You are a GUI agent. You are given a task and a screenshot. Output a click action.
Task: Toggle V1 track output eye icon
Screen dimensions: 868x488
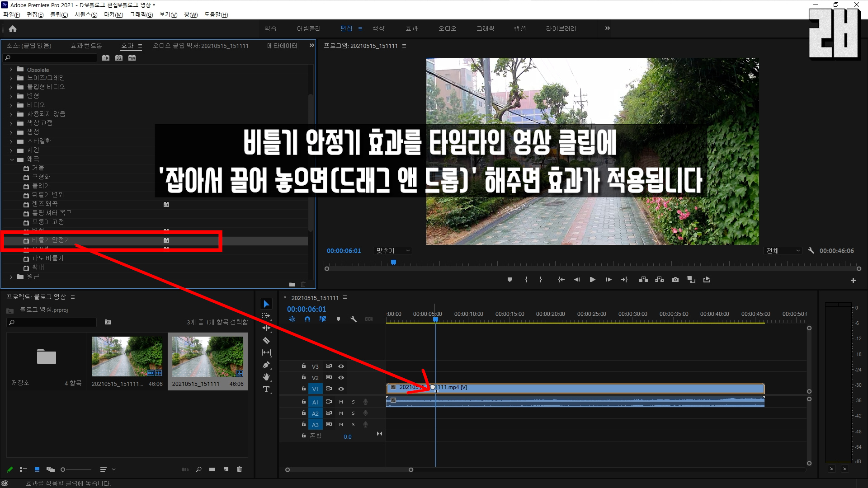341,389
